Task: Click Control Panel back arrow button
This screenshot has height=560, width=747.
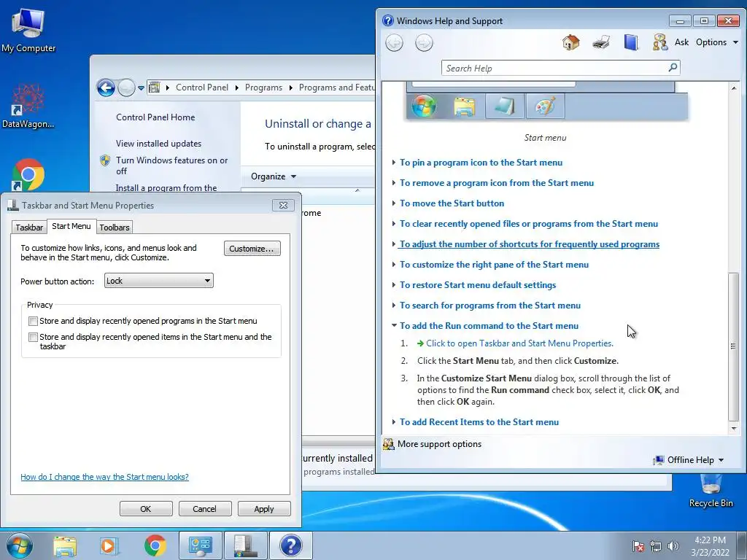Action: [106, 87]
